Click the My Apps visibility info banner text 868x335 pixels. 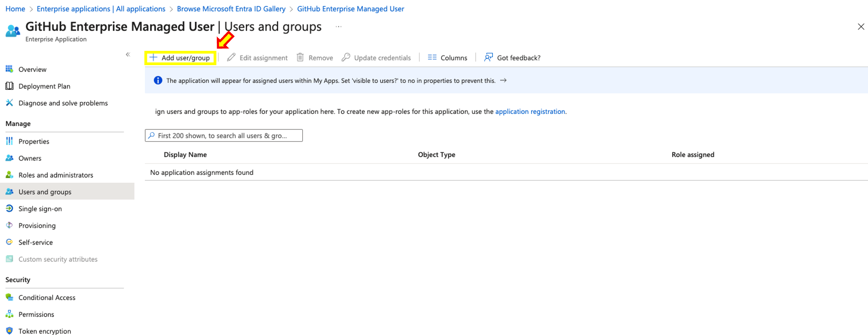[x=331, y=81]
